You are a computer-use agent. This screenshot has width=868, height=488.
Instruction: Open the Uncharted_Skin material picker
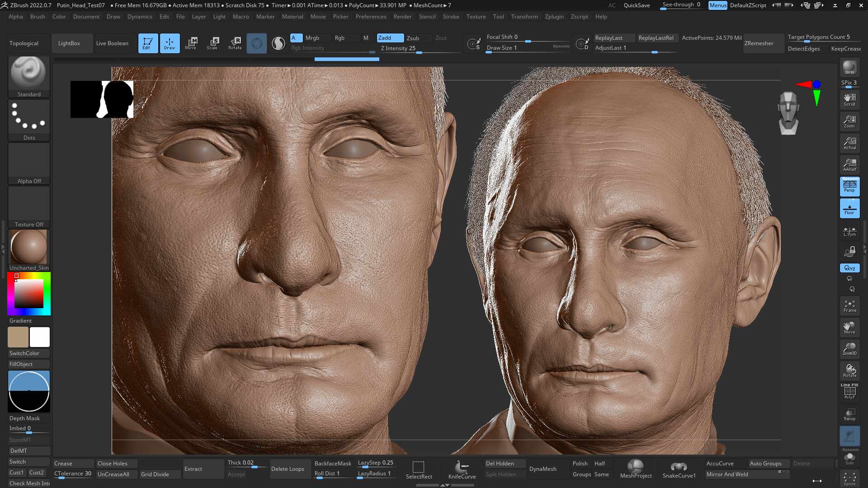(x=29, y=250)
